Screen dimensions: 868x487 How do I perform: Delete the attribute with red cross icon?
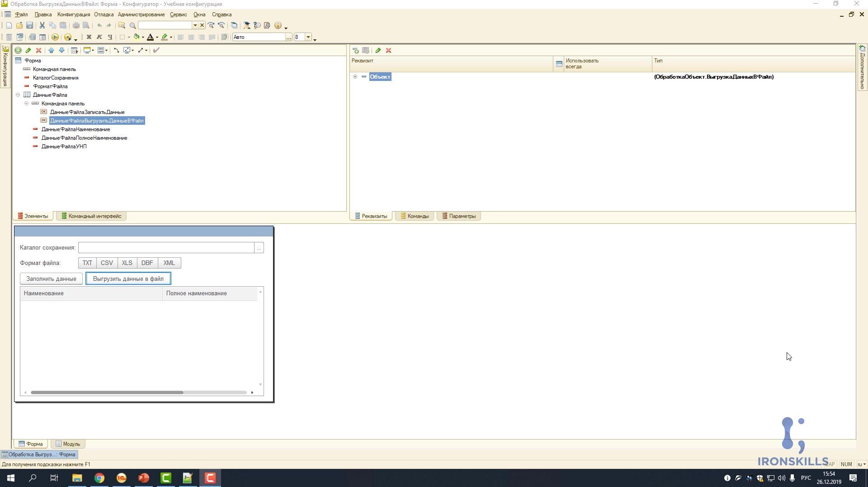388,50
